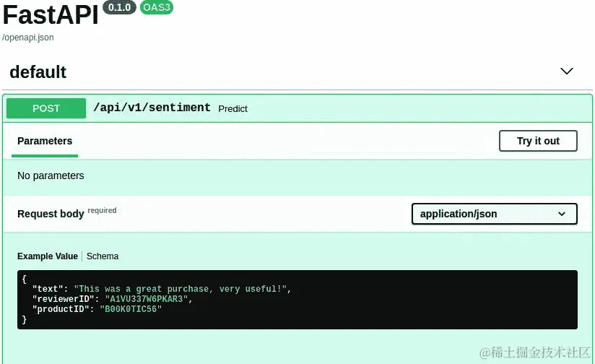Click the default section heading
This screenshot has width=595, height=364.
pyautogui.click(x=38, y=72)
